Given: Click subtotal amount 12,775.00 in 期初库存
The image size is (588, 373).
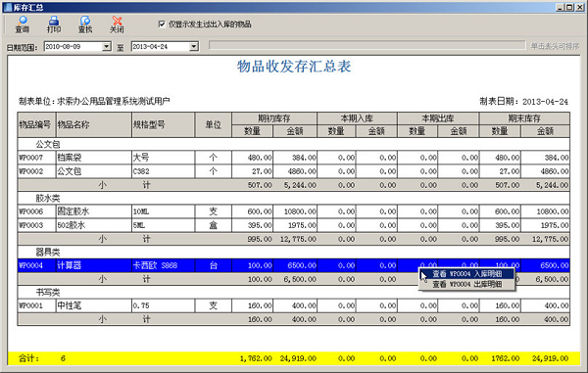Looking at the screenshot, I should [x=298, y=239].
